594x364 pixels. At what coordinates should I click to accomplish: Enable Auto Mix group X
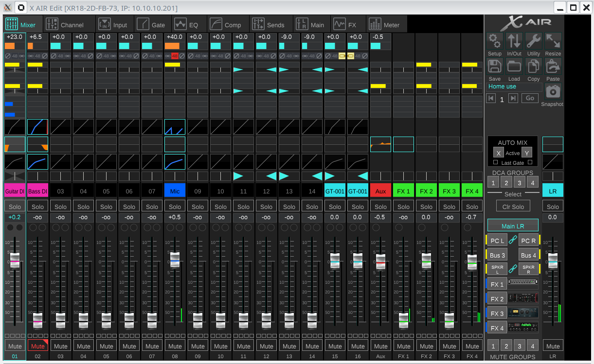click(x=498, y=153)
